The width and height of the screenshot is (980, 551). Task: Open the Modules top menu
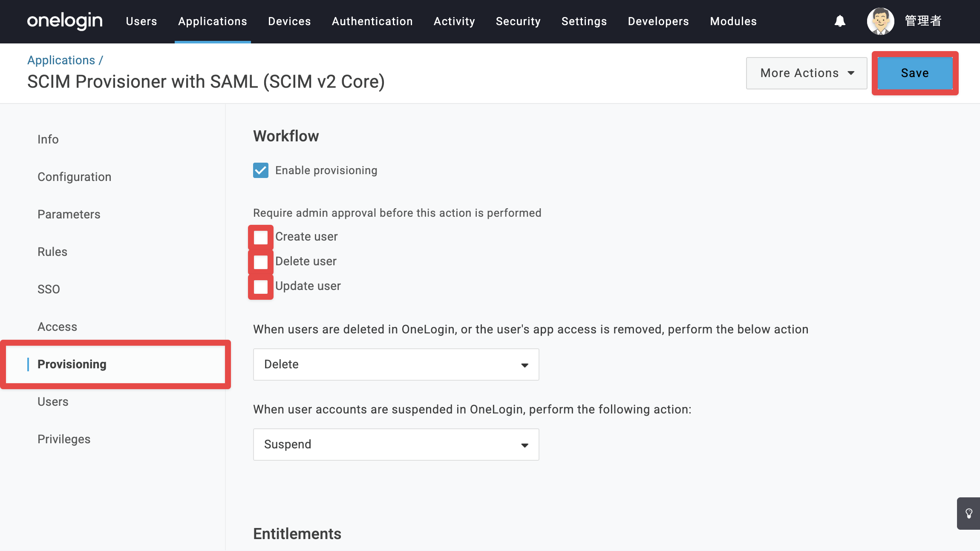pos(733,21)
